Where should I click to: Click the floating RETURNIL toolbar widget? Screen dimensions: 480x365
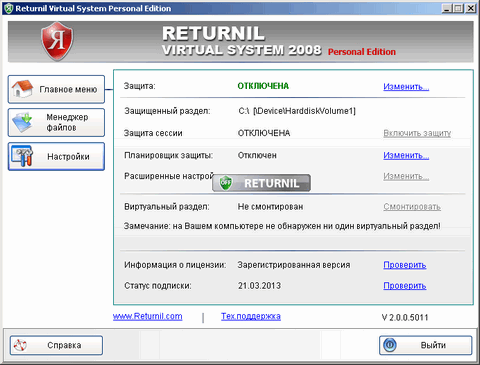click(x=261, y=183)
